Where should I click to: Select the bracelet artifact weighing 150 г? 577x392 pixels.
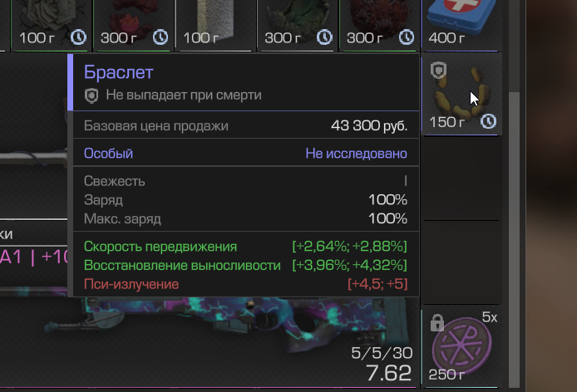461,94
